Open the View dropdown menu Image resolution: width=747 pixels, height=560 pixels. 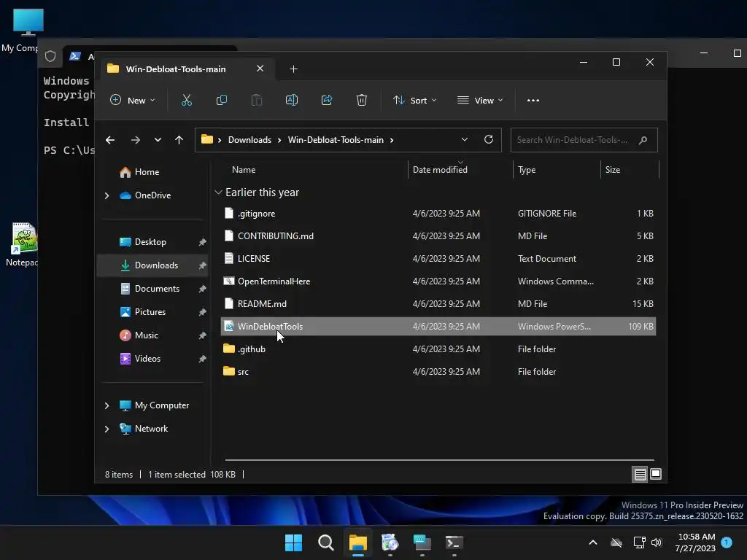480,101
